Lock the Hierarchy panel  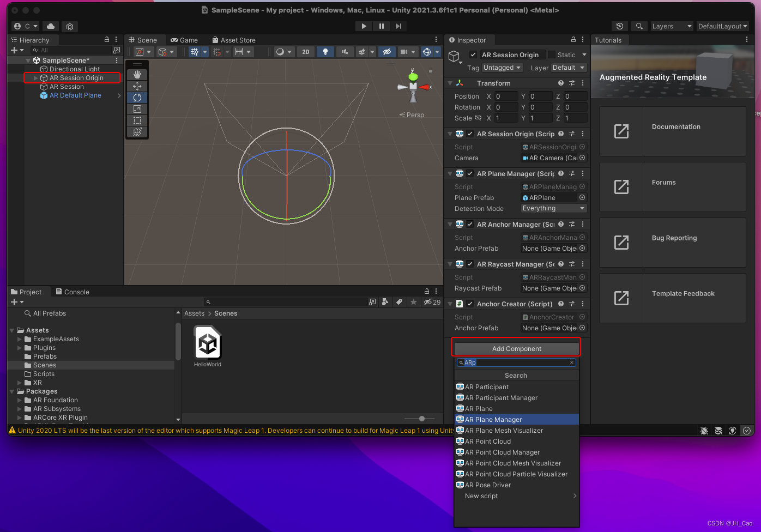107,40
